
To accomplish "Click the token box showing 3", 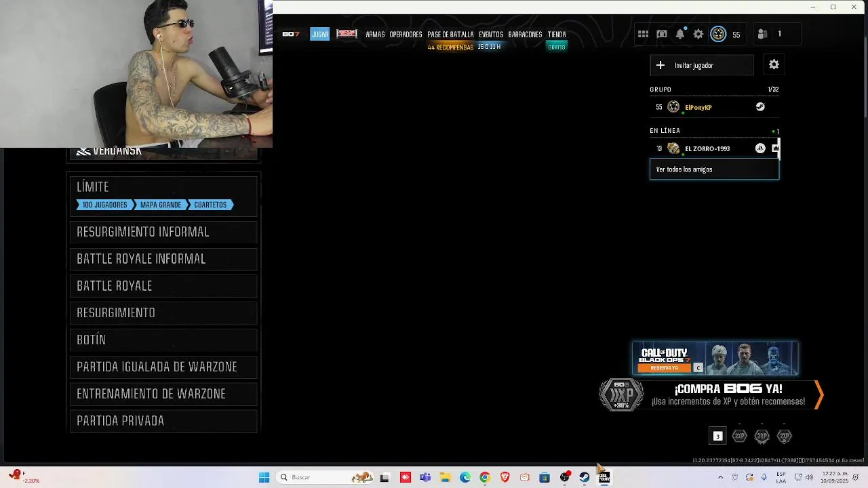I will [717, 436].
